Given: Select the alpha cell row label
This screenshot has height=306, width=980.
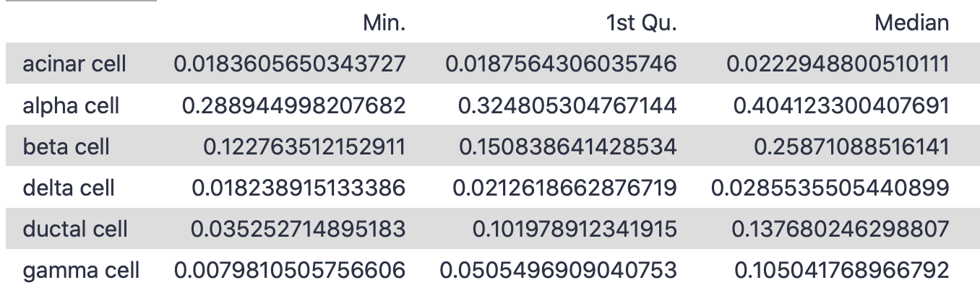Looking at the screenshot, I should 71,105.
